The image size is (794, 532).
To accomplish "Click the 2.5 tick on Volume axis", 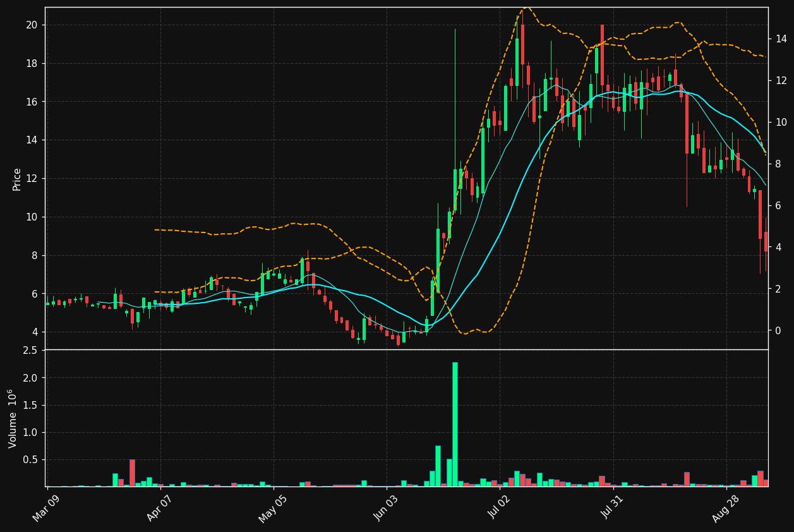I will click(x=30, y=351).
